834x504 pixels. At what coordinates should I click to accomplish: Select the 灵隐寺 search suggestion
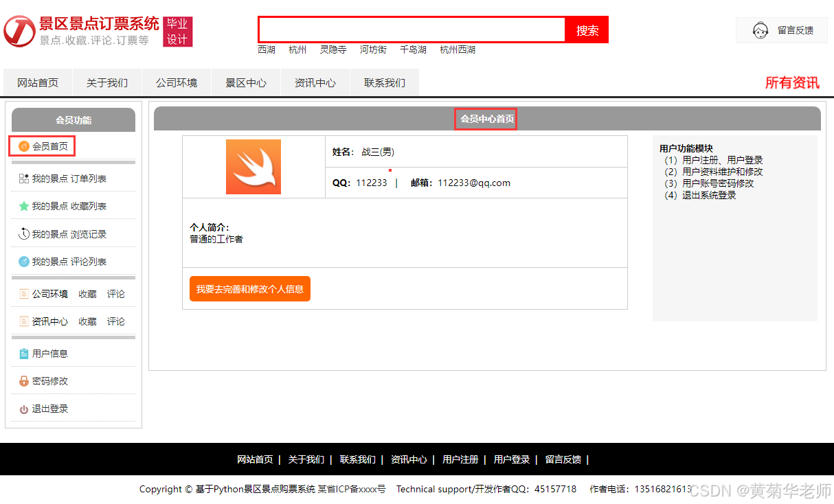tap(333, 49)
